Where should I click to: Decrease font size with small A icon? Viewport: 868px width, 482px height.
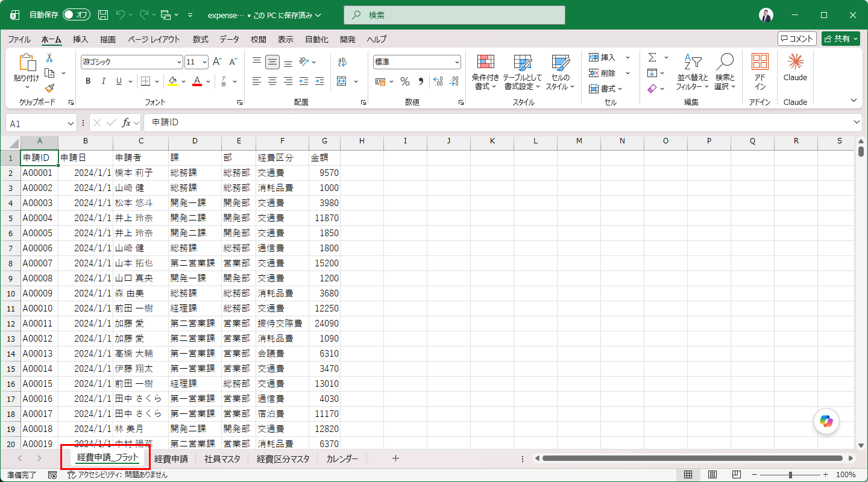pyautogui.click(x=233, y=61)
